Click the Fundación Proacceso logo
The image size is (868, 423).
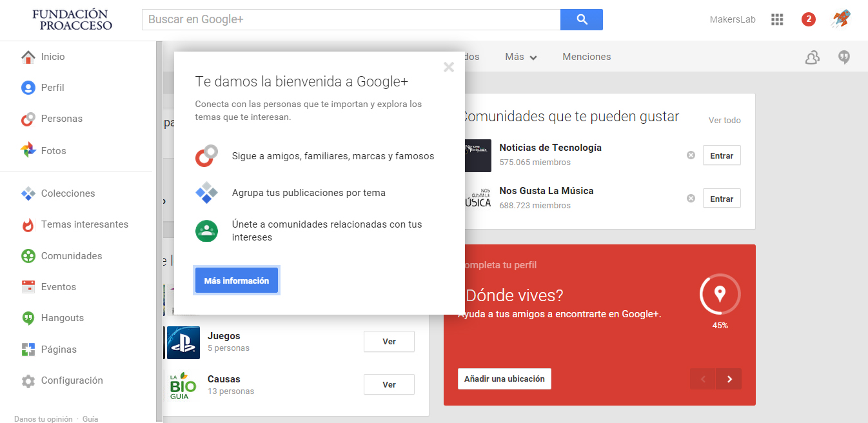(x=72, y=19)
